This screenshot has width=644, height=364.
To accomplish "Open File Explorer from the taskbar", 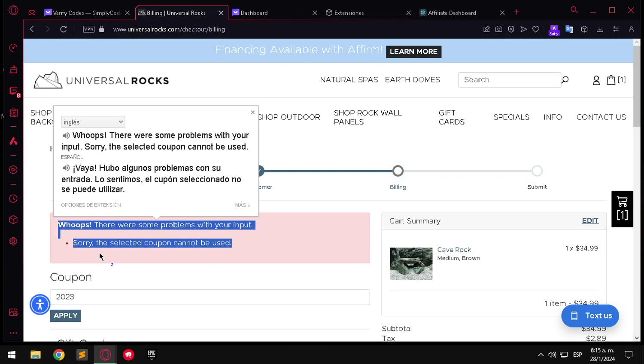I will tap(36, 355).
